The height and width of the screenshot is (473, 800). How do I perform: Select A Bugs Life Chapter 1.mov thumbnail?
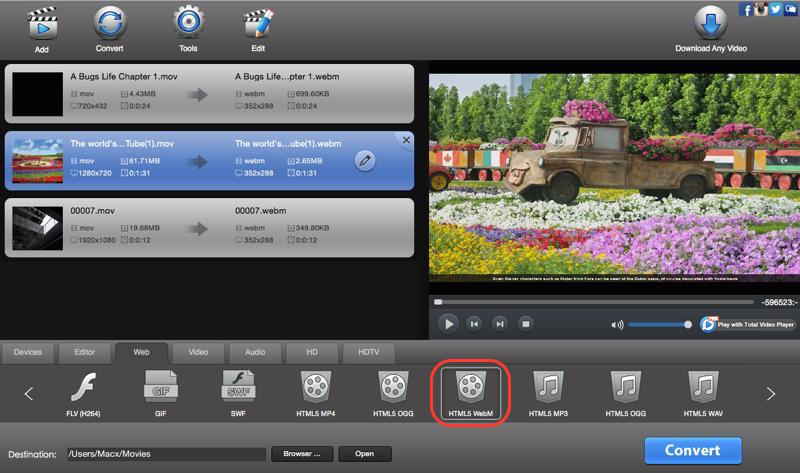pos(37,94)
